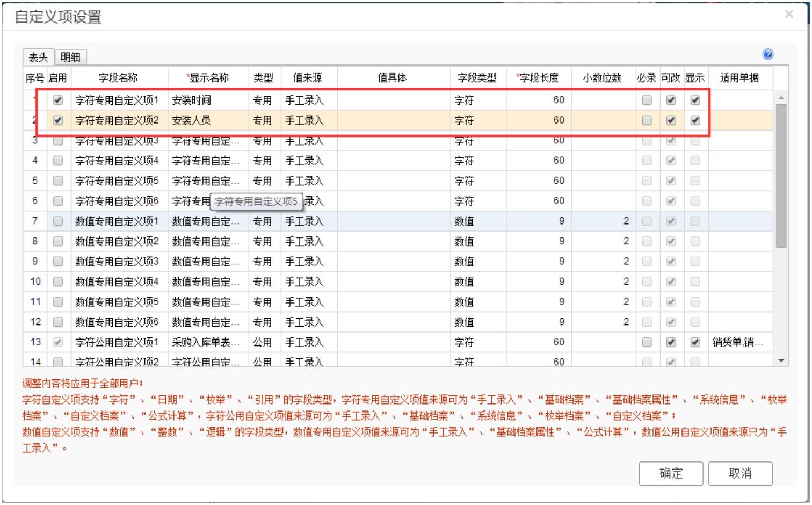
Task: Uncheck 启用 for 字符专用自定义项1
Action: (58, 100)
